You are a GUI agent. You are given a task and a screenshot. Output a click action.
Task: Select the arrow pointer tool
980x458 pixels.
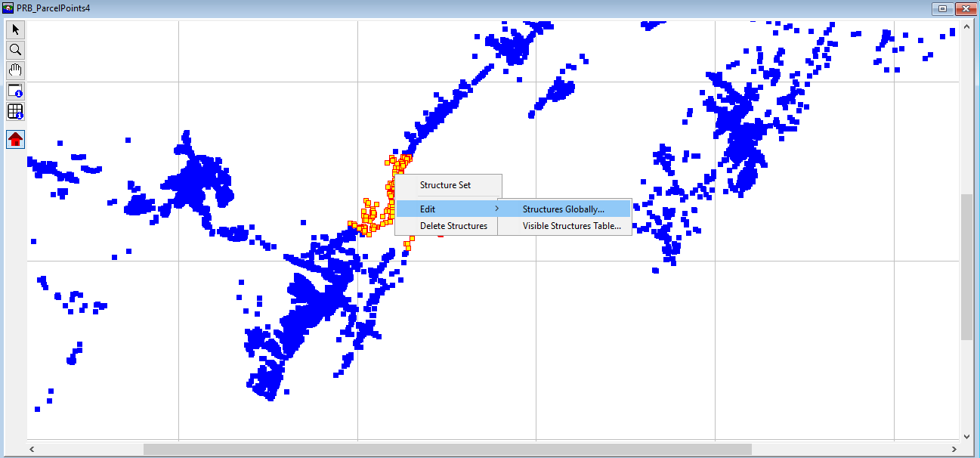tap(15, 29)
